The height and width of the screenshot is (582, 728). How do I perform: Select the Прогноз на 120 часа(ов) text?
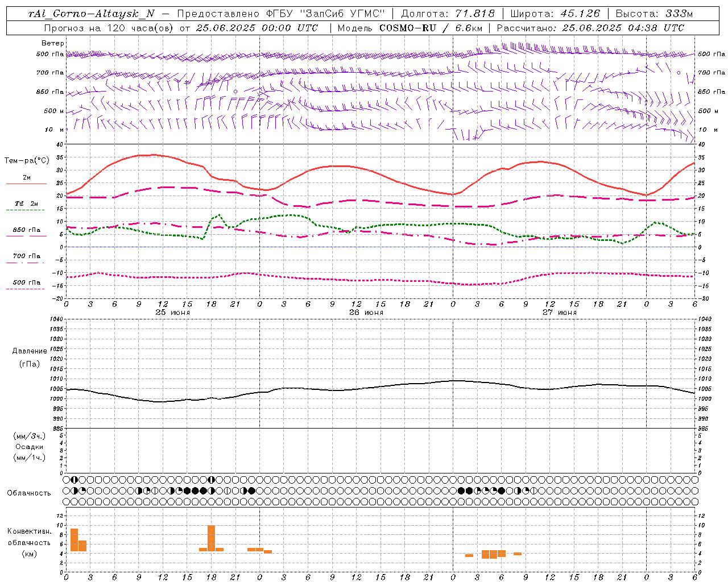point(109,28)
